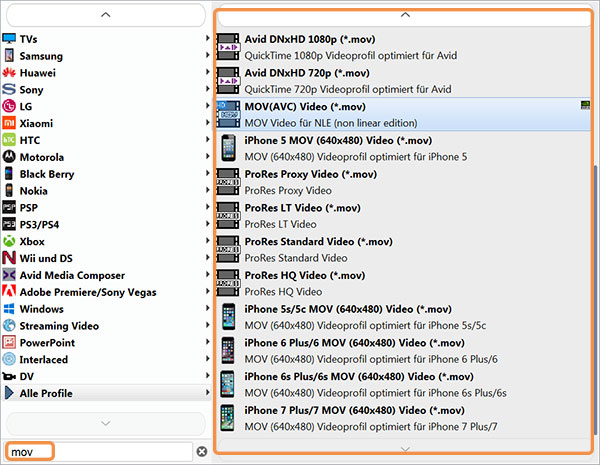This screenshot has width=600, height=465.
Task: Expand the Alle Profile submenu arrow
Action: pos(207,392)
